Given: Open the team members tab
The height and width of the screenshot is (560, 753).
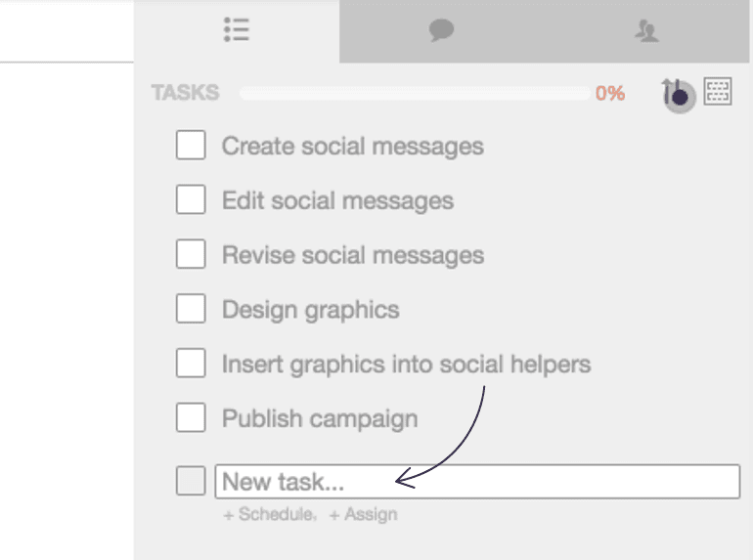Looking at the screenshot, I should (x=645, y=31).
